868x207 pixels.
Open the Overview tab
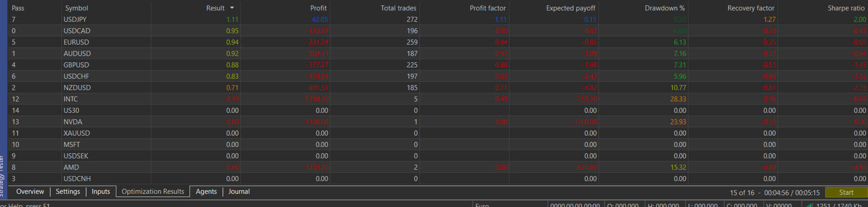click(30, 192)
